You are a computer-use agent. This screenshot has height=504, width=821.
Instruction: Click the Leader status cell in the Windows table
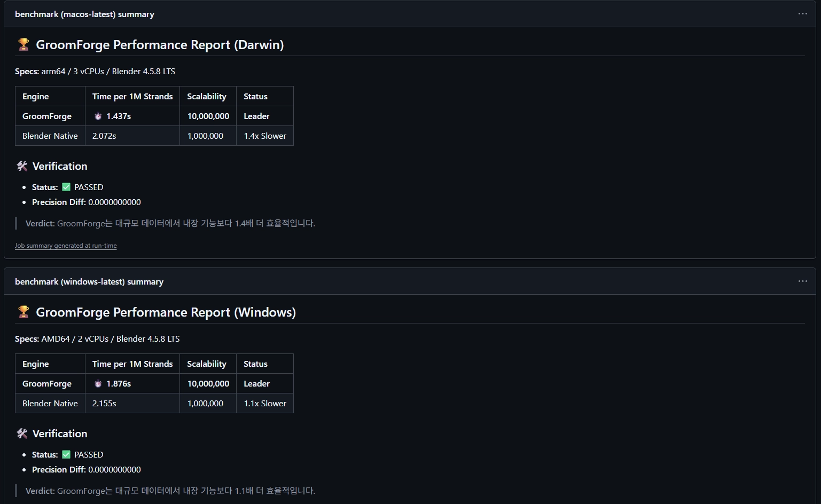(265, 383)
